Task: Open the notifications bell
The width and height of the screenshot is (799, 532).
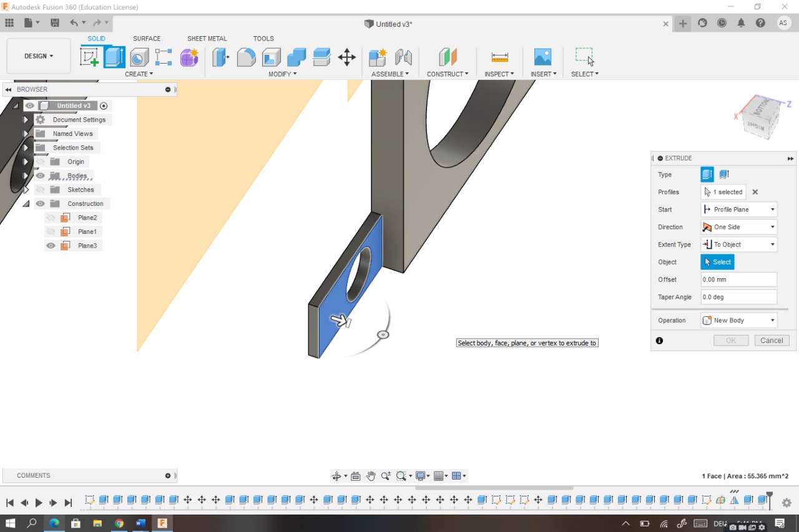Action: click(741, 23)
